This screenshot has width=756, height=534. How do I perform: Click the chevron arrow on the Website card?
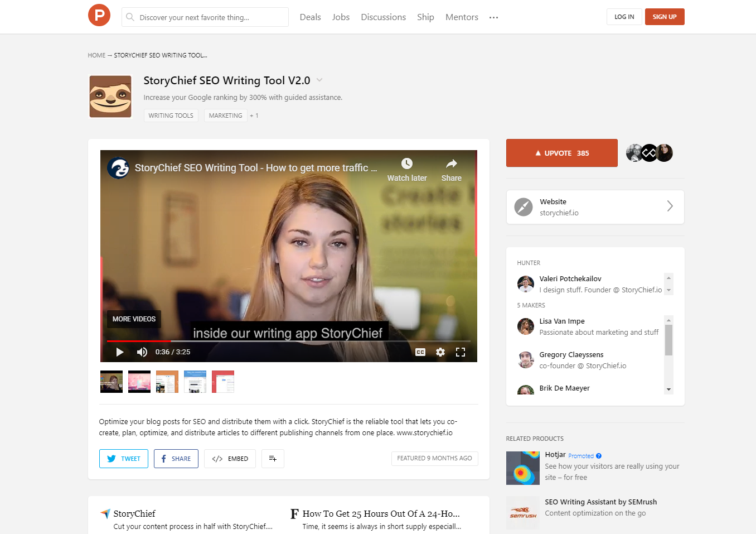click(670, 206)
